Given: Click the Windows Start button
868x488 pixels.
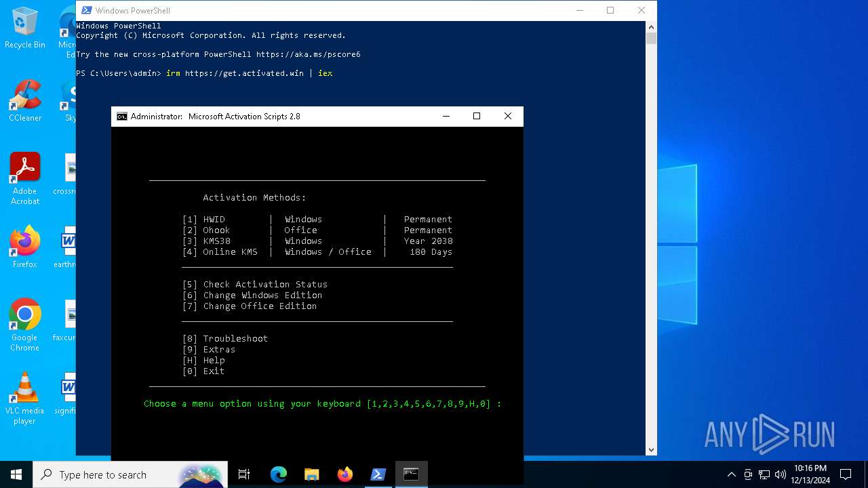Looking at the screenshot, I should point(16,474).
